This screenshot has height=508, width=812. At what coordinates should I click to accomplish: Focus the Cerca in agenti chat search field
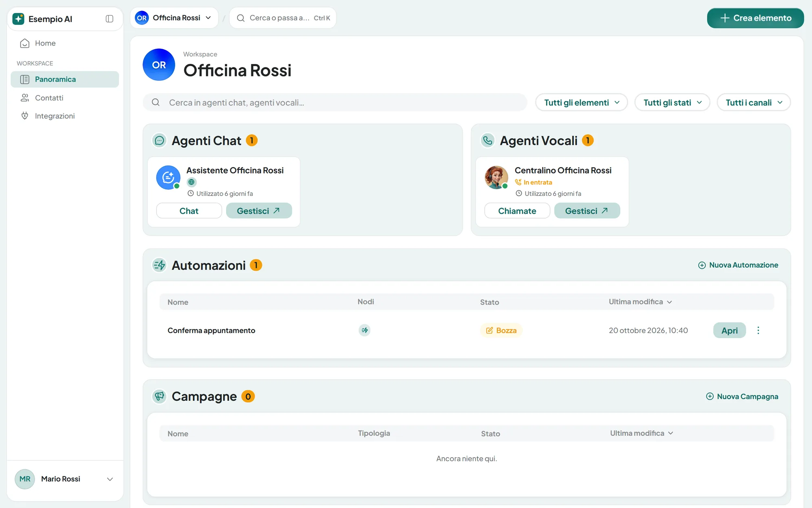click(x=335, y=102)
